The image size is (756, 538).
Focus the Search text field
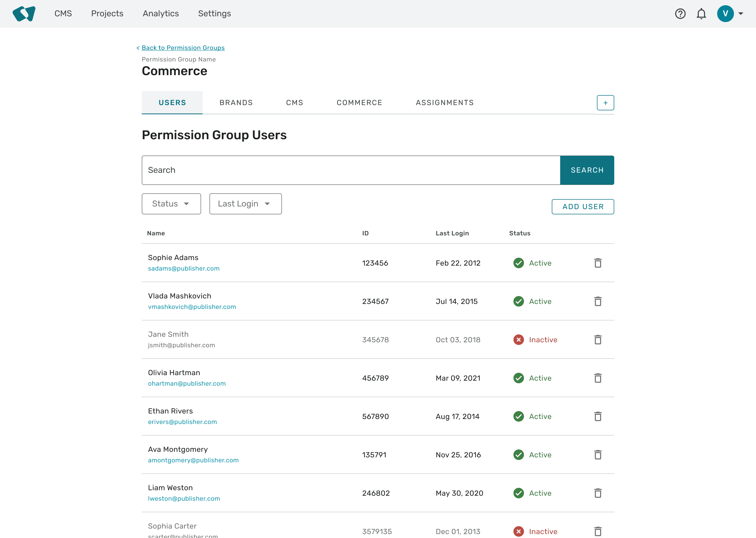(351, 170)
